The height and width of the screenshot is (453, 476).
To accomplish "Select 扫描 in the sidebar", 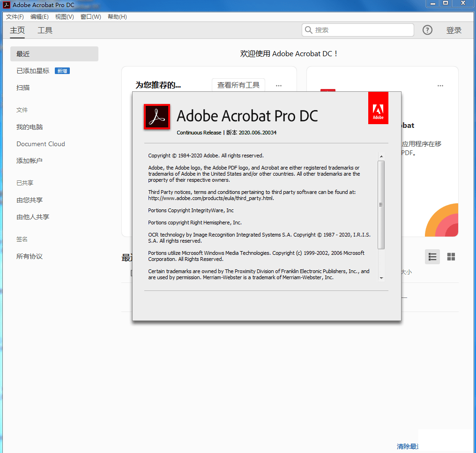I will point(23,88).
